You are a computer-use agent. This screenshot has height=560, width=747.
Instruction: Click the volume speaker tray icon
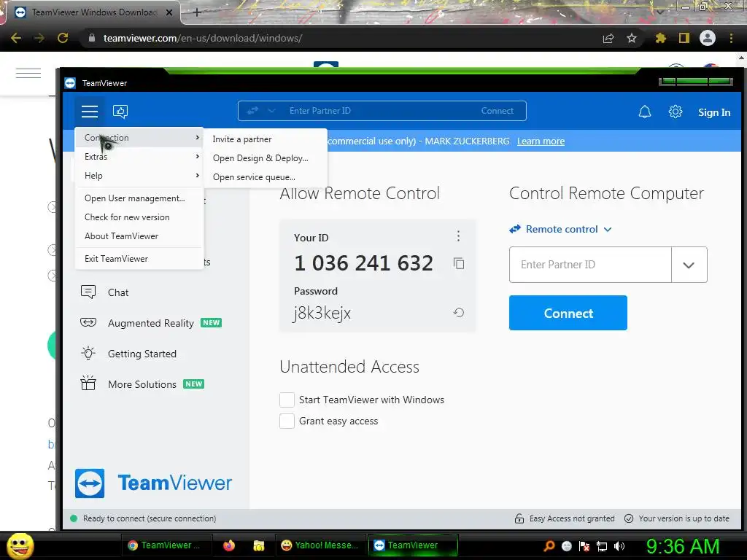(619, 546)
